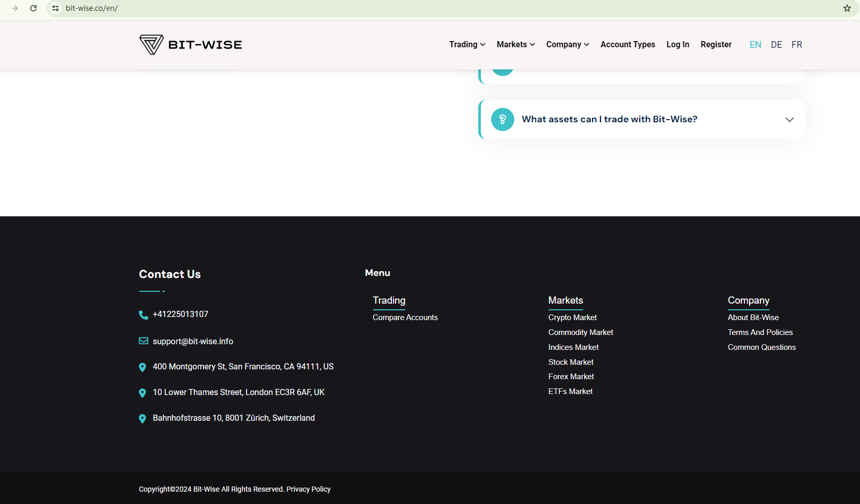Open the Crypto Market footer link
This screenshot has height=504, width=860.
click(x=572, y=318)
